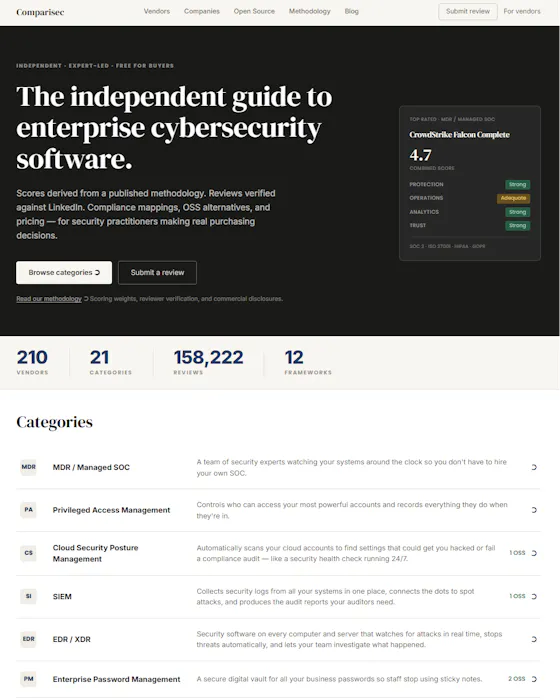560x700 pixels.
Task: Click arrow icon on the SIEM row
Action: [534, 596]
